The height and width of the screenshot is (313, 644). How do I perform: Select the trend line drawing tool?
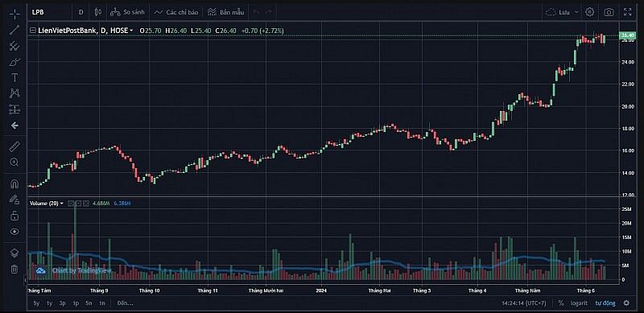click(x=14, y=30)
